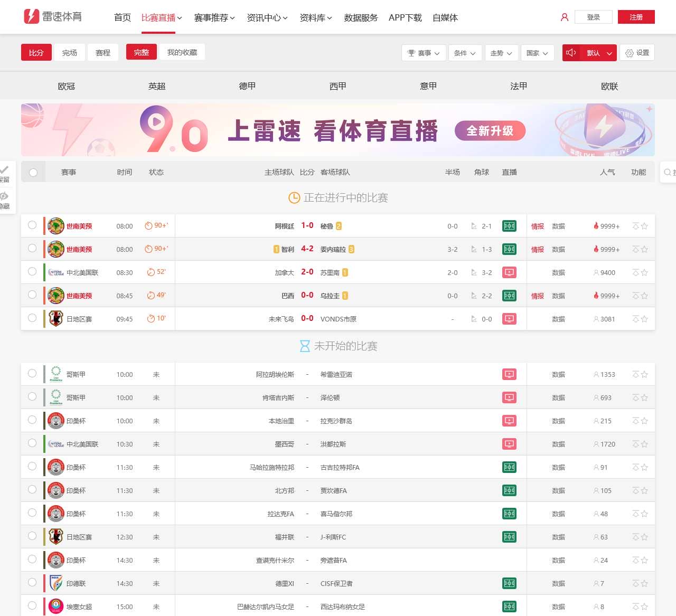Screen dimensions: 676x616
Task: Pin the 巴西 vs 乌拉圭 match to top
Action: point(636,296)
